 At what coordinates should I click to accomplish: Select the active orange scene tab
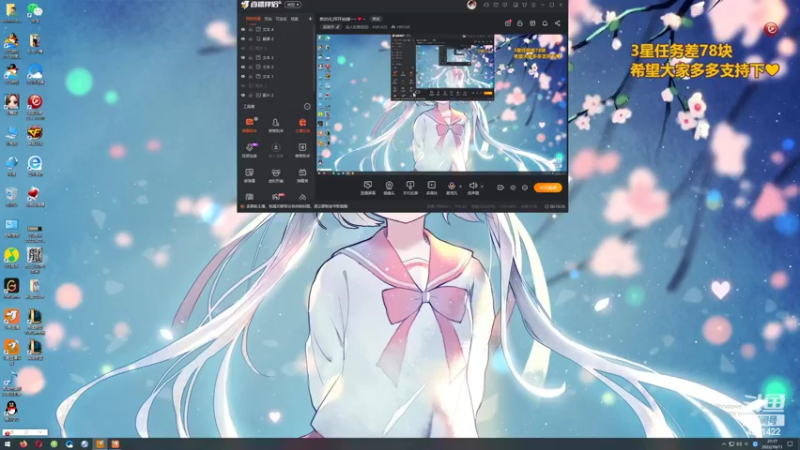[253, 19]
